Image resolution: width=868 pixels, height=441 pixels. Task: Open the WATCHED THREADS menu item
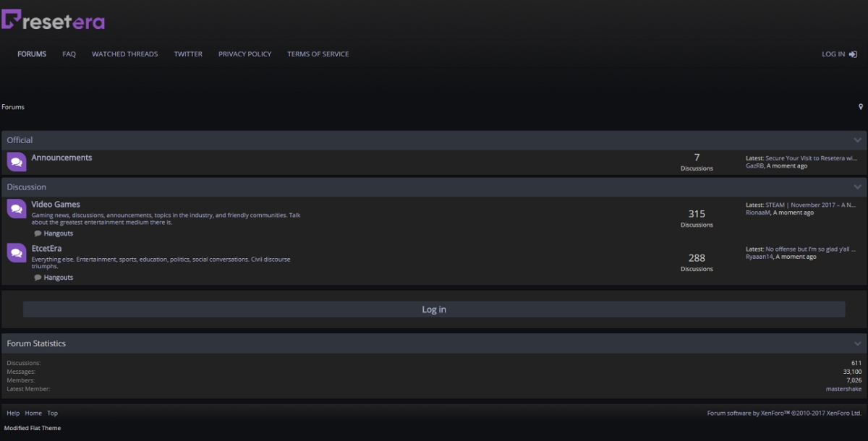[124, 53]
